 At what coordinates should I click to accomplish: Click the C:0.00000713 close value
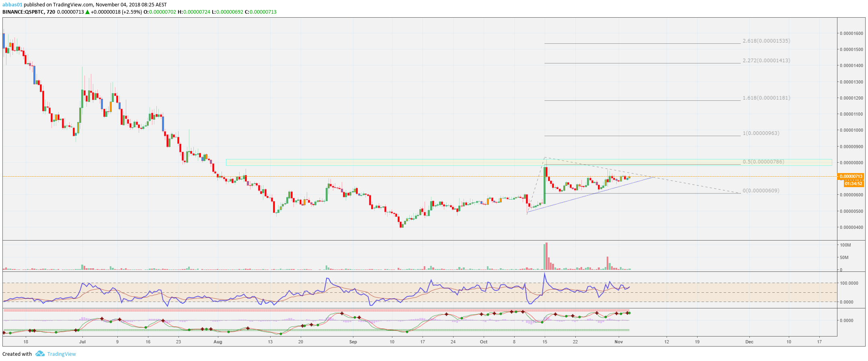(x=261, y=12)
